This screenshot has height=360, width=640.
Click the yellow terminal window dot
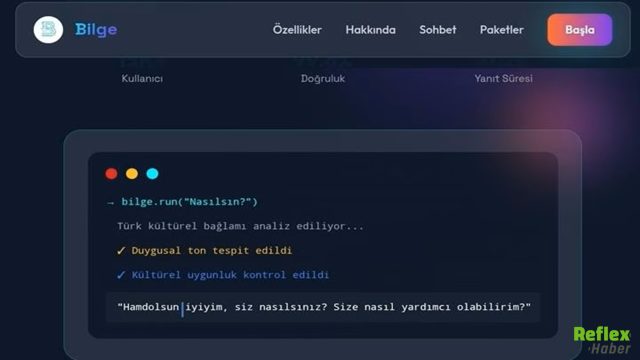click(x=132, y=174)
